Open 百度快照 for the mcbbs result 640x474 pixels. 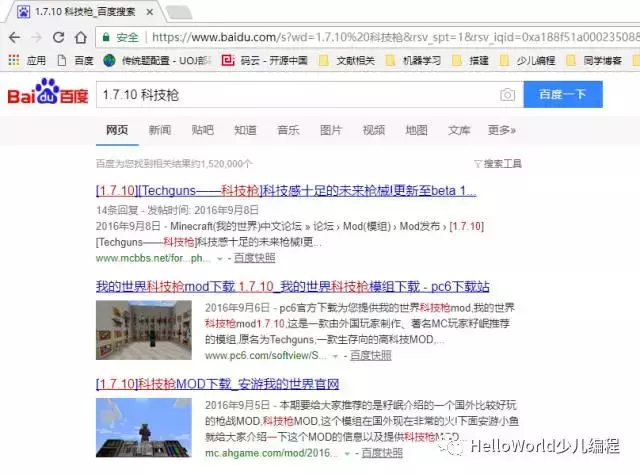[x=255, y=258]
